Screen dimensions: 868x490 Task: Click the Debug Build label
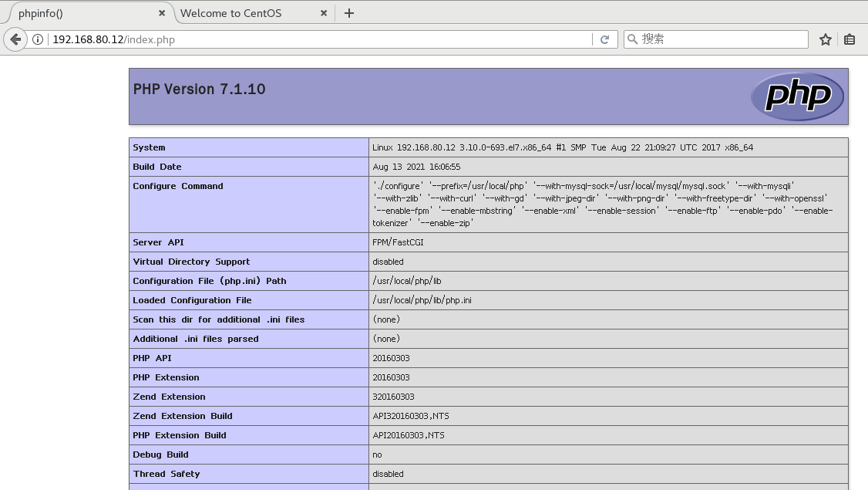click(160, 455)
